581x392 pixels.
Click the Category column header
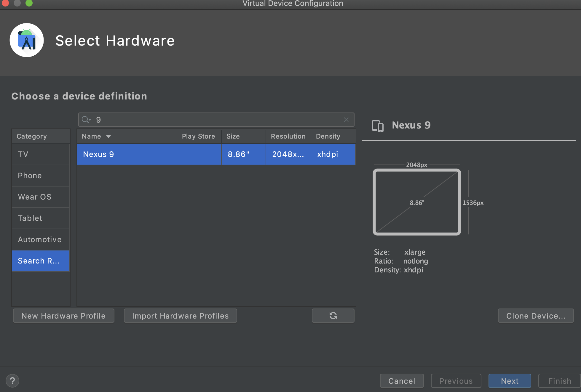41,136
